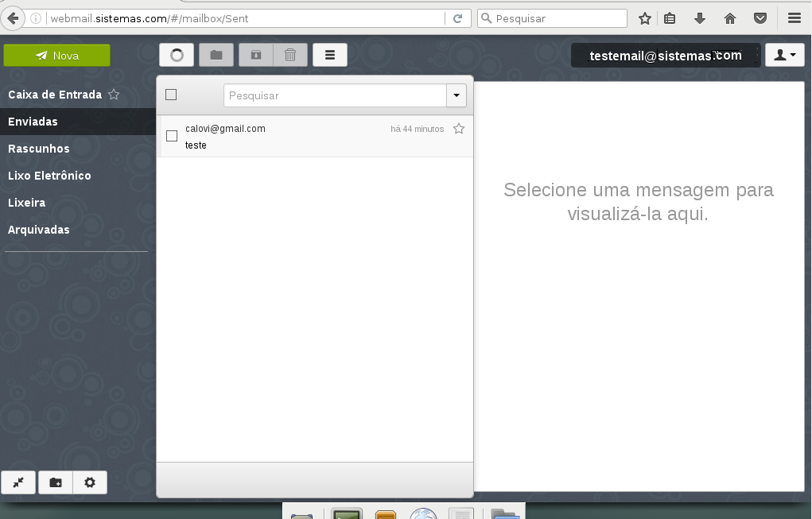
Task: Show bookmarks list icon
Action: point(670,18)
